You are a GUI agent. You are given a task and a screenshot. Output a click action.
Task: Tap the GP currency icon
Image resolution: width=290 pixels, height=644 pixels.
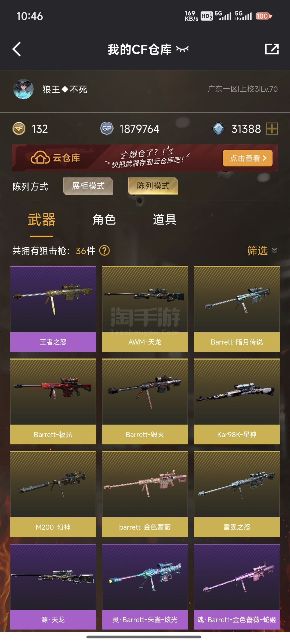(107, 129)
